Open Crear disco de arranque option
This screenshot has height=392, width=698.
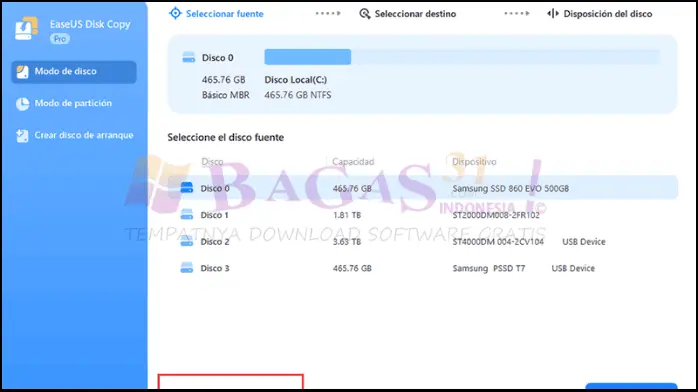[74, 136]
